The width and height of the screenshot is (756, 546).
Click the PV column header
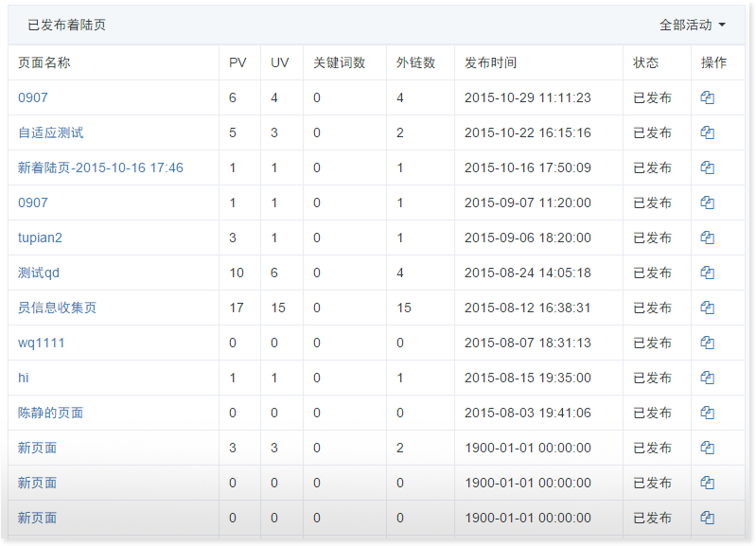pyautogui.click(x=237, y=62)
